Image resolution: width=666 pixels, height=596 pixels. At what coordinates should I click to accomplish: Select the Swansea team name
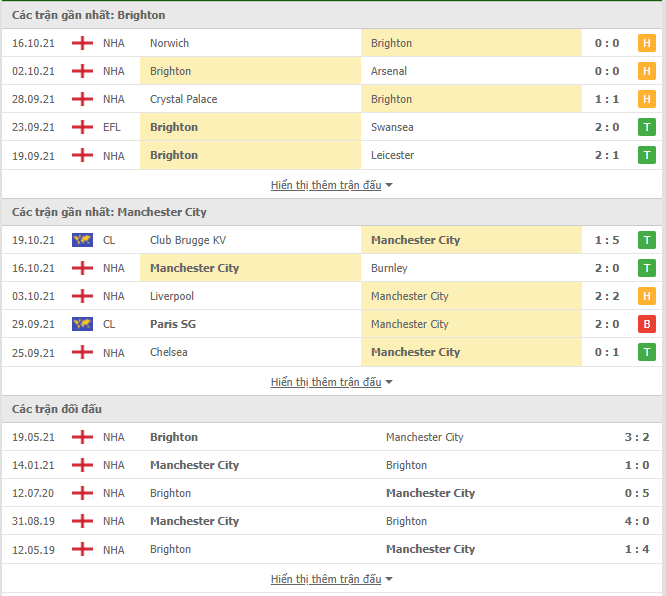[392, 127]
